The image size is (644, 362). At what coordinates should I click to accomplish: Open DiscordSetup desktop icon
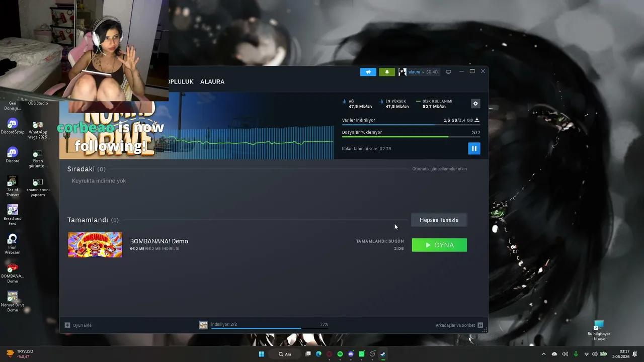[x=13, y=127]
